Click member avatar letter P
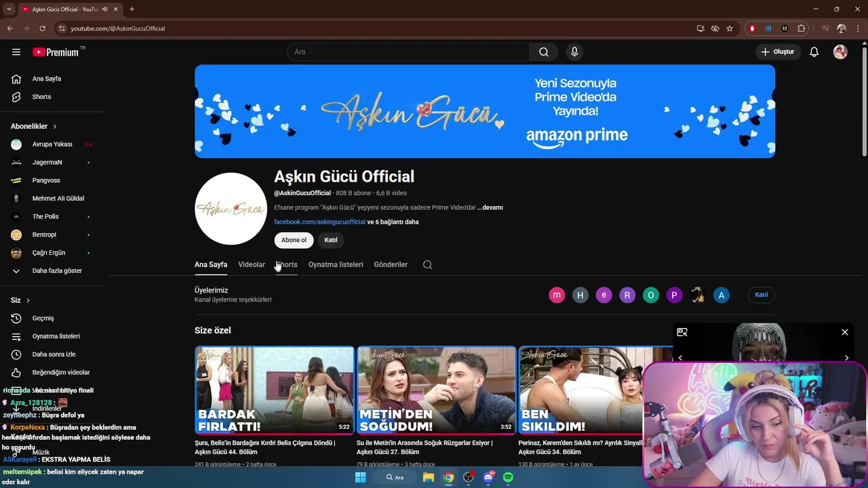 pos(674,295)
